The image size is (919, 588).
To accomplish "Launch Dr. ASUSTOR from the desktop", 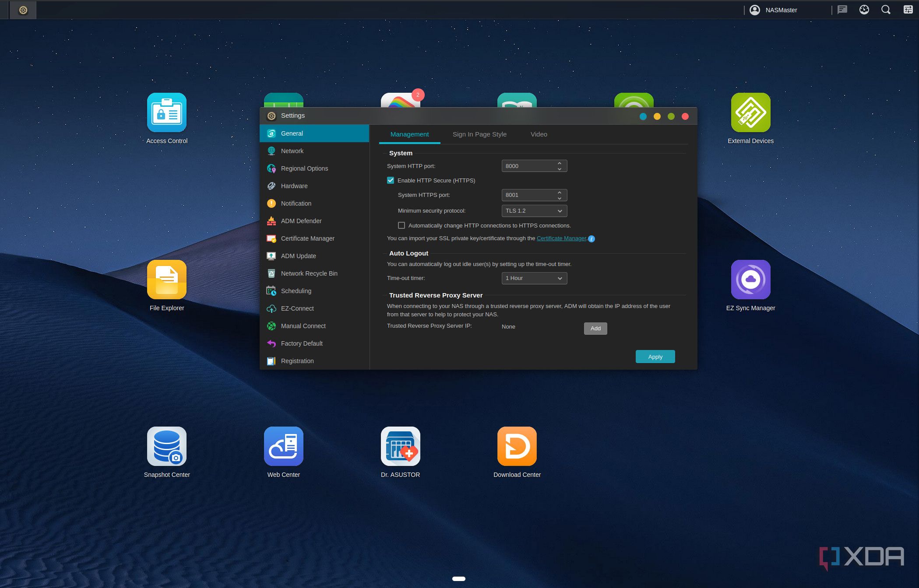I will click(400, 446).
